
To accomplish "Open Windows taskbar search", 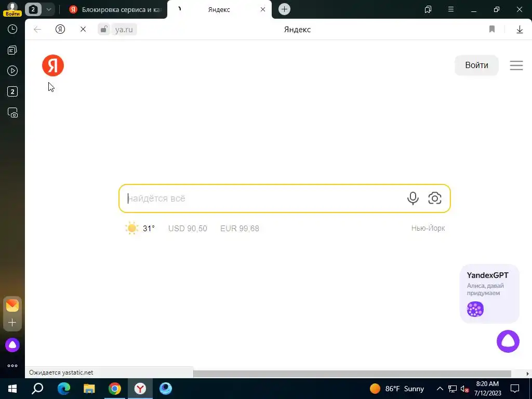I will click(37, 389).
